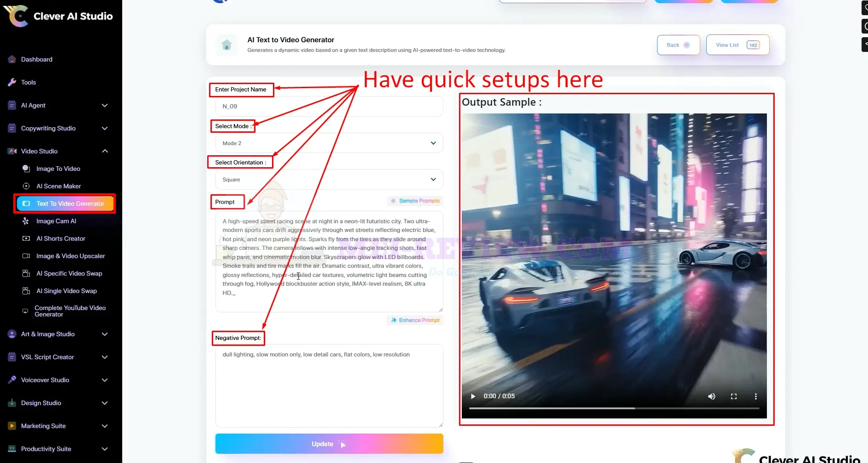The image size is (868, 463).
Task: Select Text To Video Generator item
Action: point(65,203)
